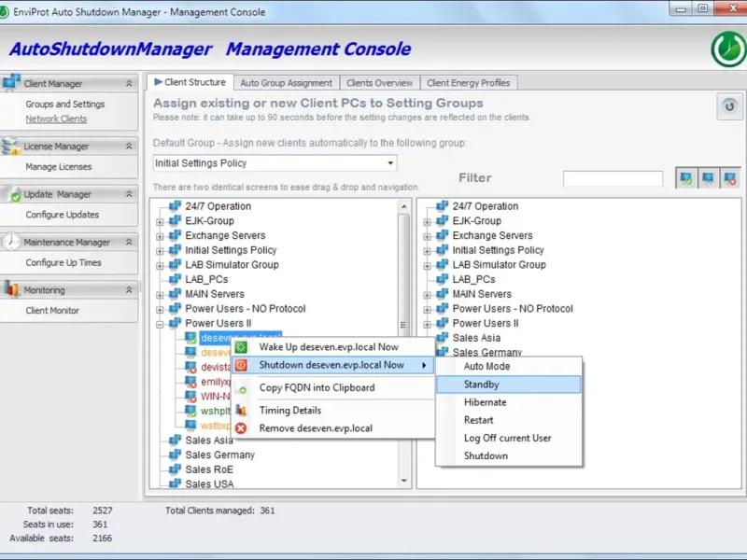Select Shutdown in the submenu

point(509,455)
